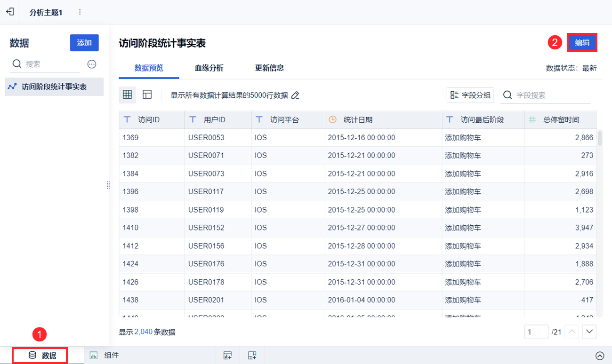Click the 分析主题1 title tab

(x=46, y=12)
